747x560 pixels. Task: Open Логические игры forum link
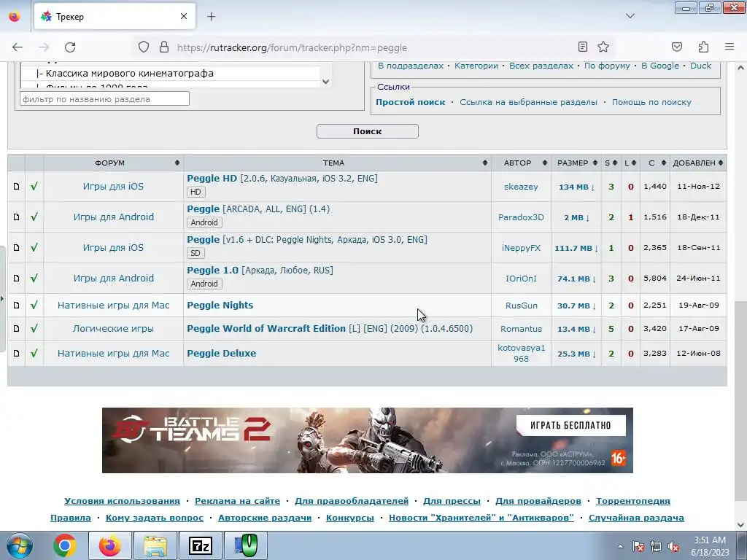113,329
